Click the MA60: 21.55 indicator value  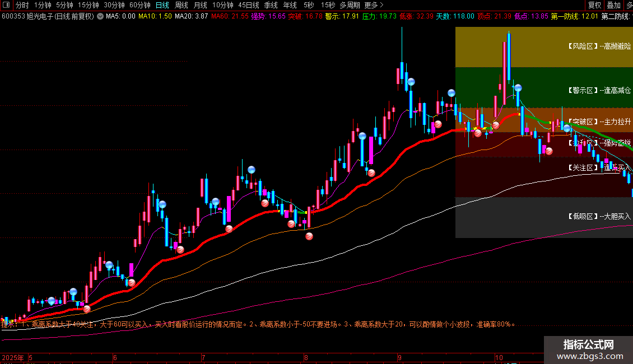230,17
